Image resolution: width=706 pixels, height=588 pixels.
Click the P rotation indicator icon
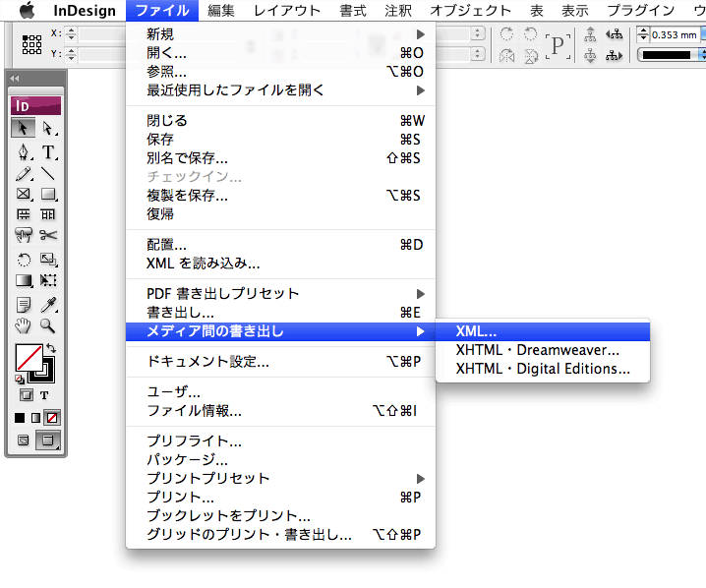pyautogui.click(x=558, y=45)
